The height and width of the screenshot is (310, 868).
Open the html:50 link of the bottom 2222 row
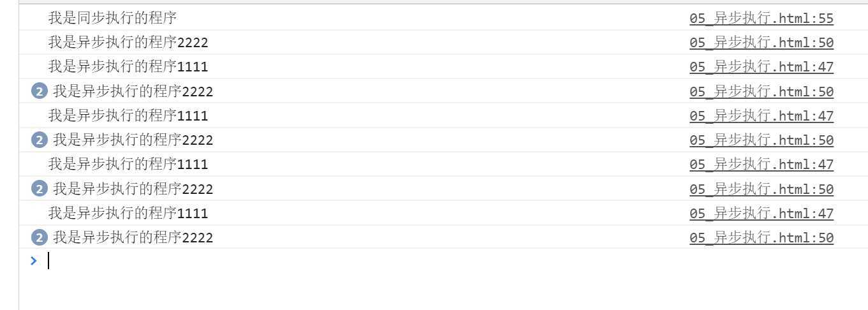761,238
